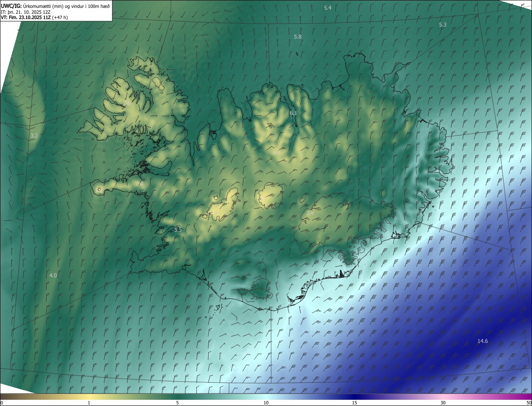The width and height of the screenshot is (532, 406).
Task: Select the 'IT: þri. 21. 10. 2025 12Z' line
Action: coord(26,12)
